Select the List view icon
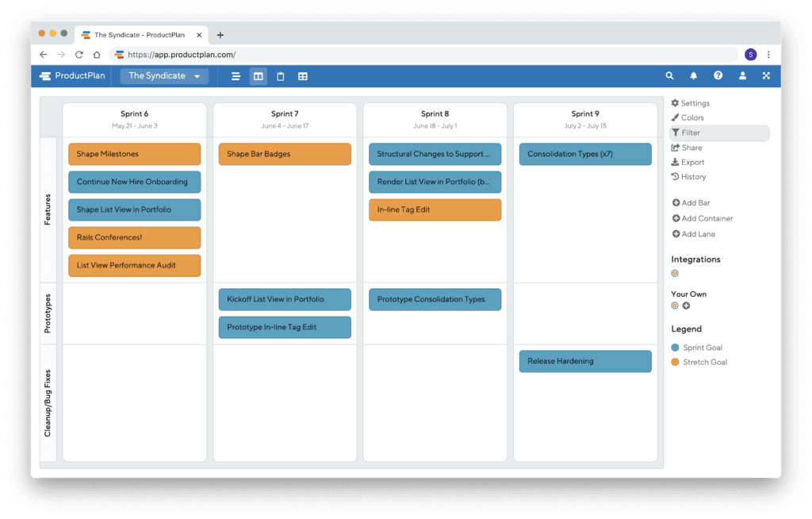This screenshot has height=519, width=812. click(x=236, y=76)
